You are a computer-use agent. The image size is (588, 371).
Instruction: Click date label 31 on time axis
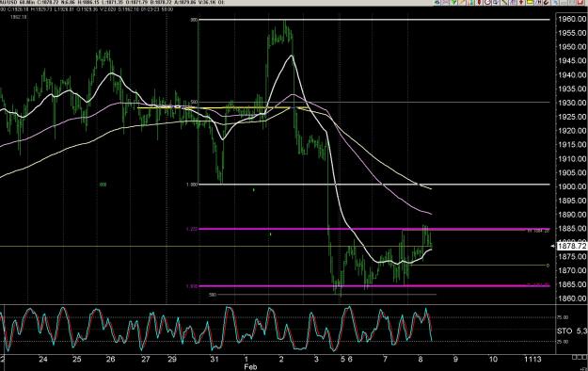[x=215, y=360]
